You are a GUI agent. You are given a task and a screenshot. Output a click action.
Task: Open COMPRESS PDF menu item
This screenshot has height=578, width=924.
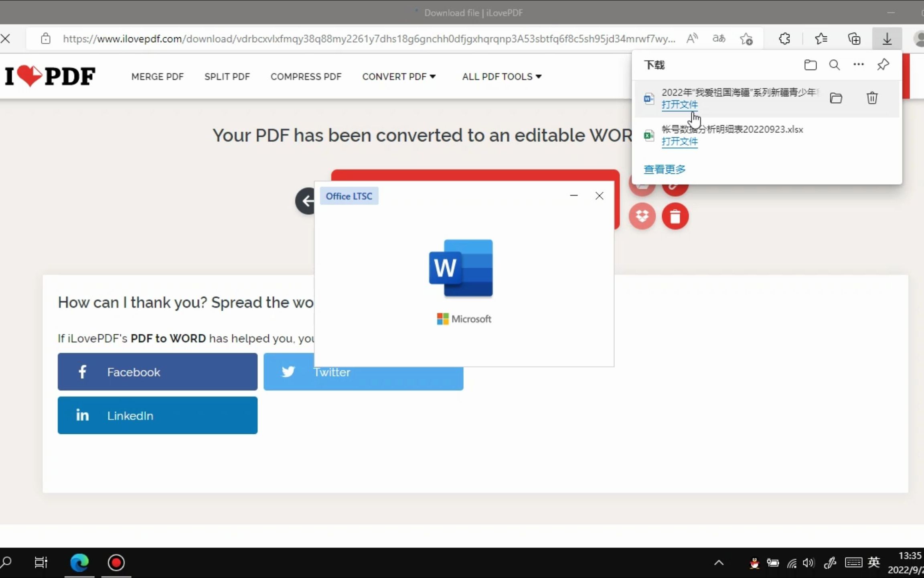click(x=306, y=77)
